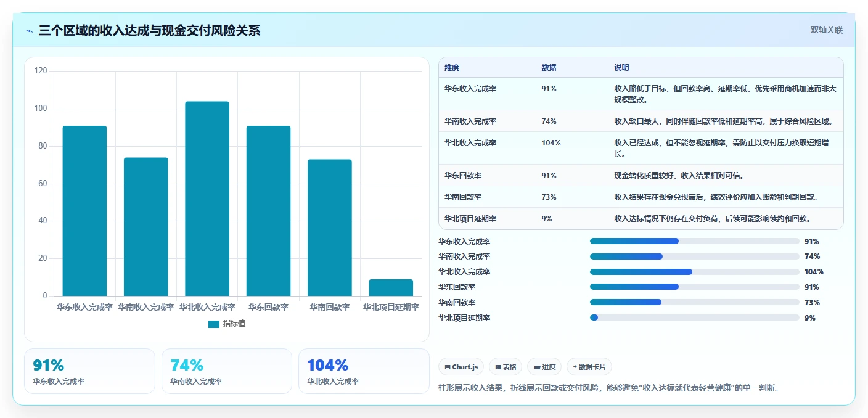Click description starting 收入缺口最大
The width and height of the screenshot is (868, 418).
(724, 121)
